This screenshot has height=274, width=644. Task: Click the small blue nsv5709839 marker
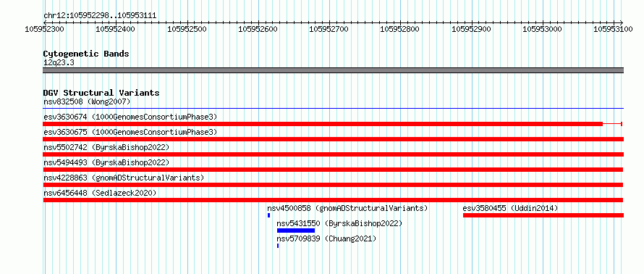point(278,246)
